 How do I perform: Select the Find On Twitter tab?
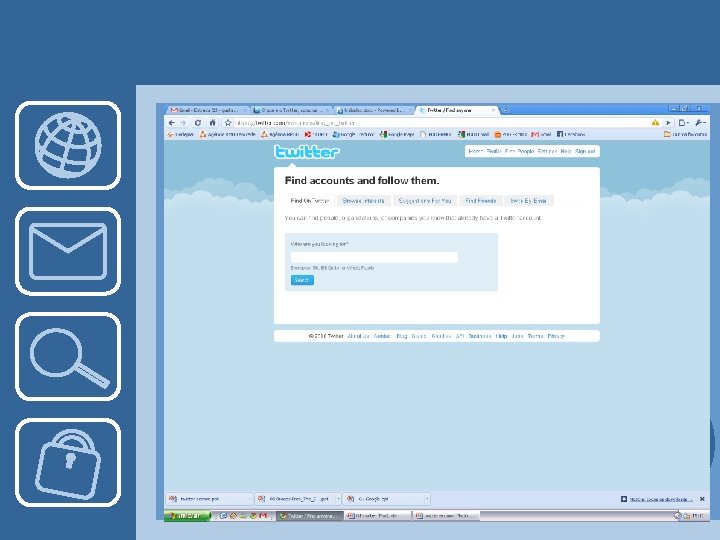tap(309, 201)
